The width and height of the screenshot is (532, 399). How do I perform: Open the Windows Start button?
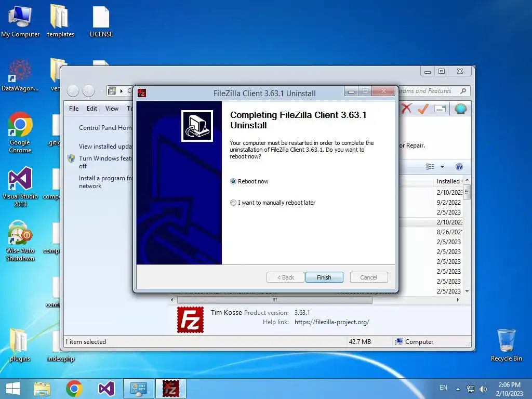click(13, 389)
